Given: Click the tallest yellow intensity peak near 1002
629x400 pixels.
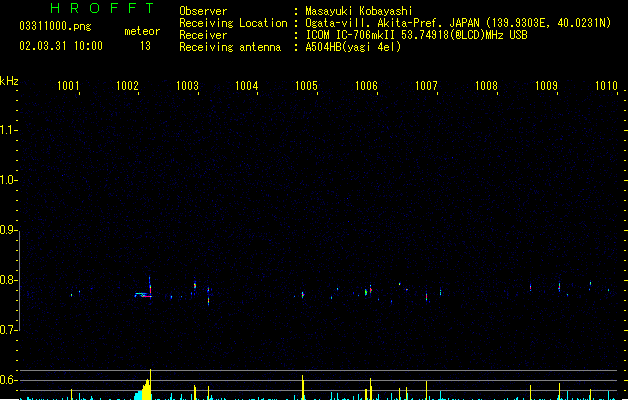Looking at the screenshot, I should 150,384.
